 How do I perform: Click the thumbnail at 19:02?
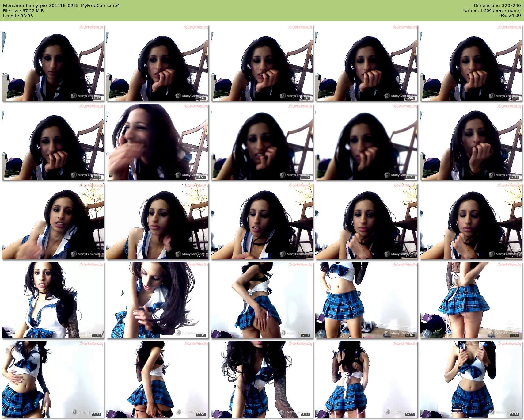tap(470, 221)
